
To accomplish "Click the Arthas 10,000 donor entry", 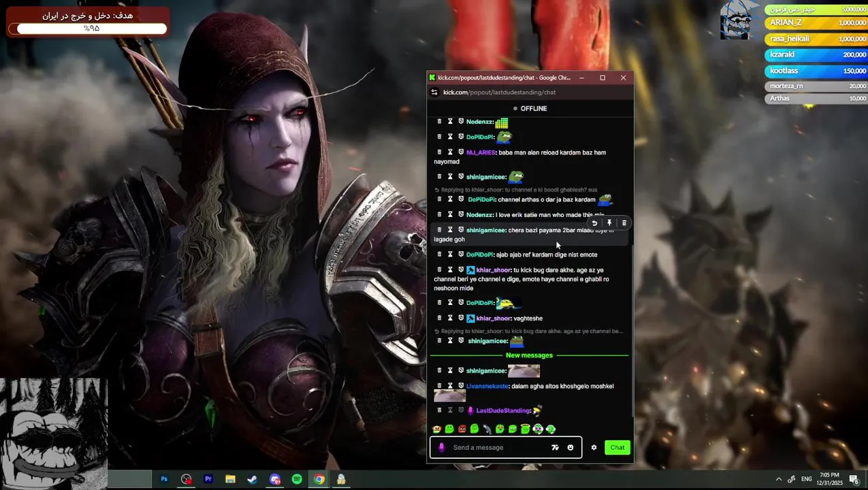I will pos(816,99).
